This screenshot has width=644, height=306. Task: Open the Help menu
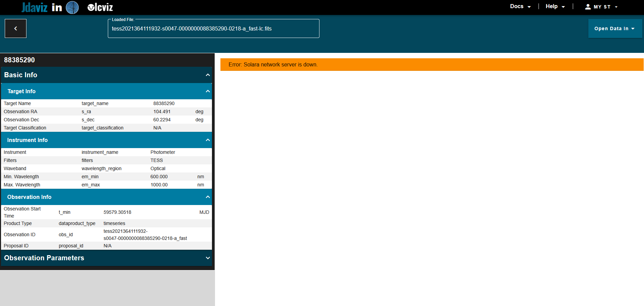pyautogui.click(x=555, y=6)
